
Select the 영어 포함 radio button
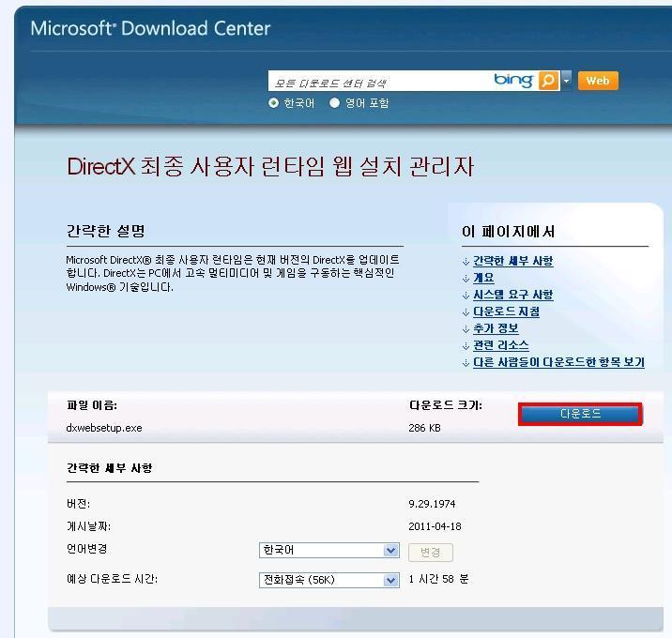pyautogui.click(x=335, y=103)
